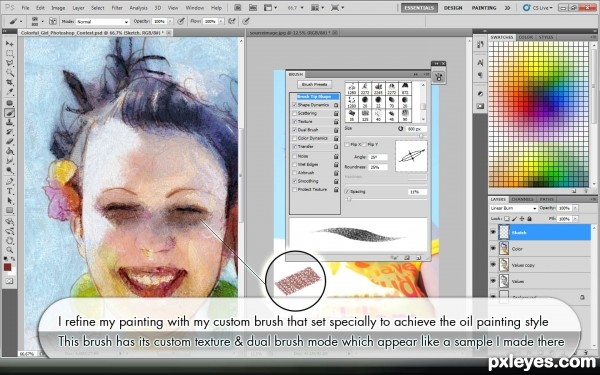
Task: Click the lock icon beside Texture
Action: pyautogui.click(x=336, y=122)
